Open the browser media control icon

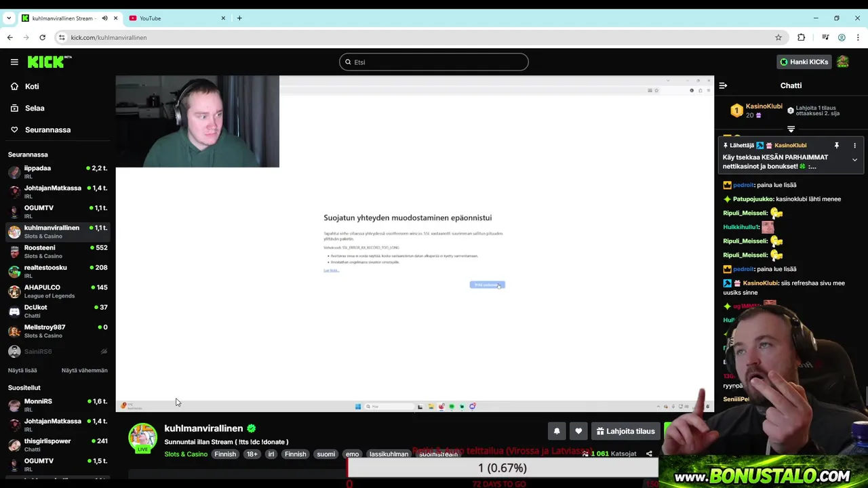(825, 37)
